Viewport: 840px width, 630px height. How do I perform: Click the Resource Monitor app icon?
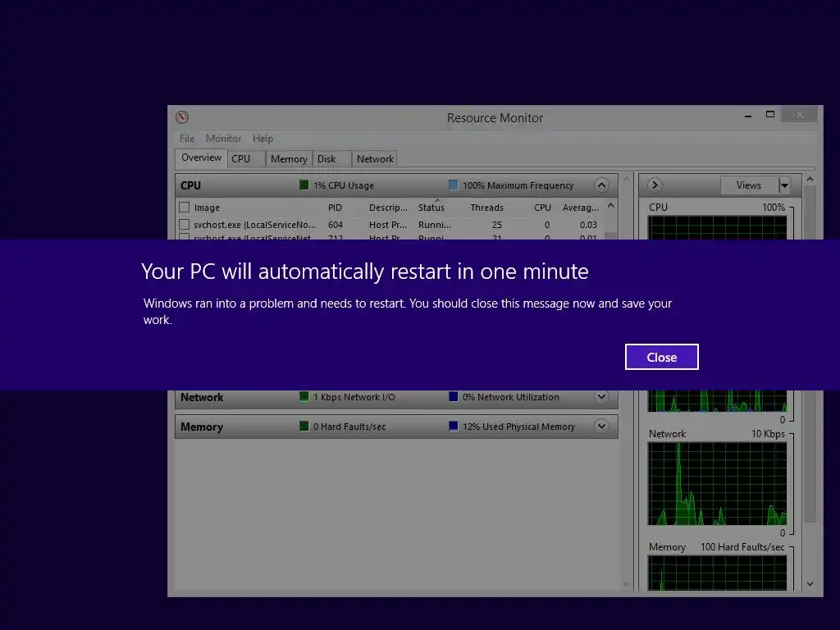pyautogui.click(x=182, y=117)
